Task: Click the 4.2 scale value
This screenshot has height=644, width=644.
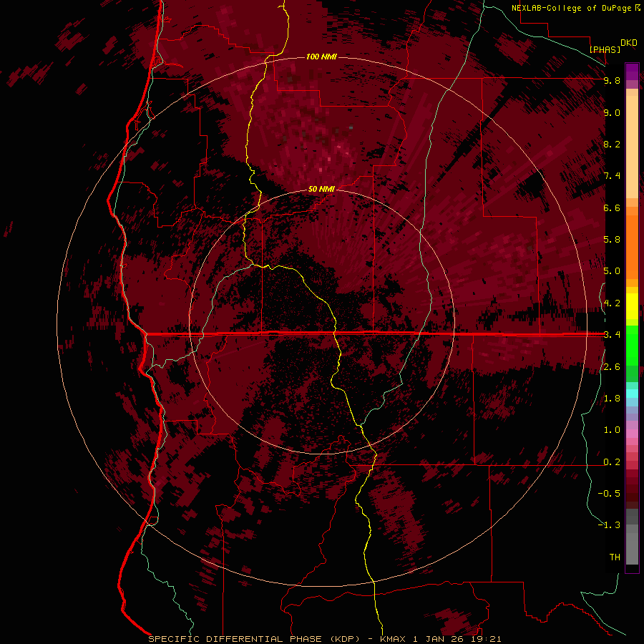Action: (612, 303)
